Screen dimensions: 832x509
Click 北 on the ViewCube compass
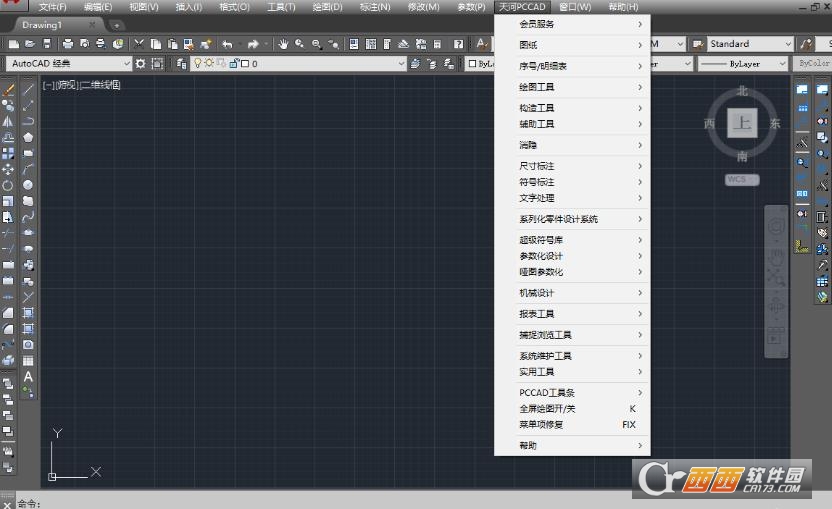click(742, 91)
